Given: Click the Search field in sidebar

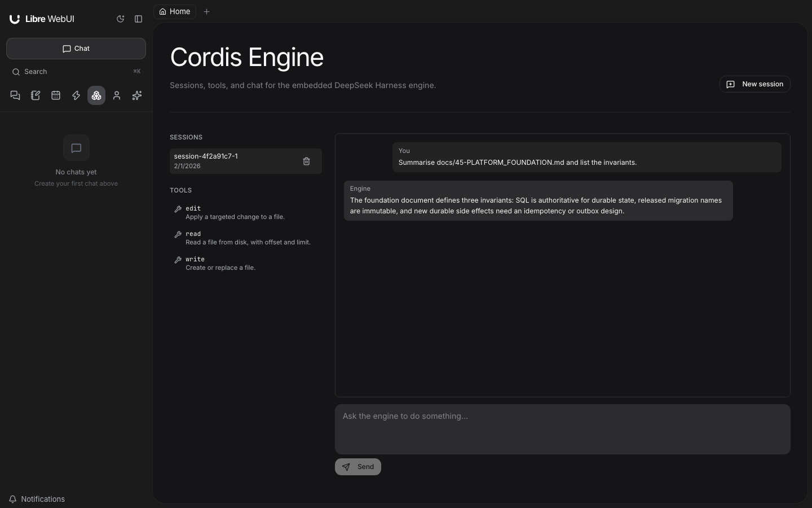Looking at the screenshot, I should click(76, 72).
